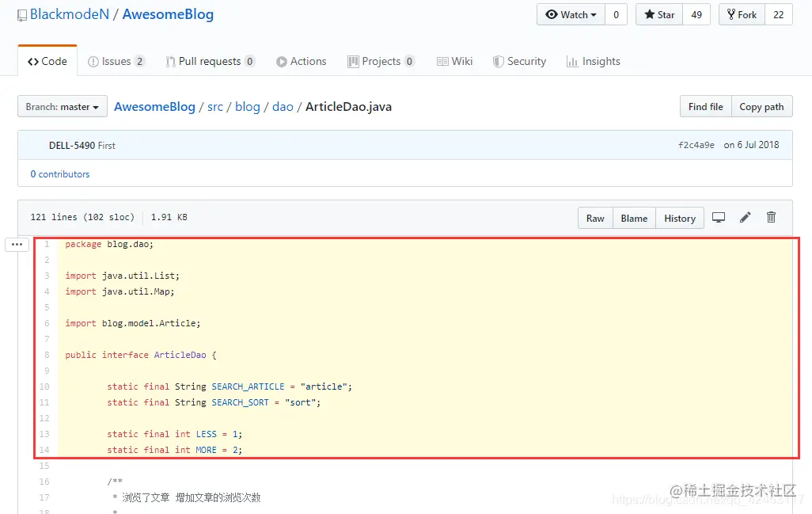Viewport: 812px width, 514px height.
Task: Open the BlackmodeN owner link
Action: (70, 14)
